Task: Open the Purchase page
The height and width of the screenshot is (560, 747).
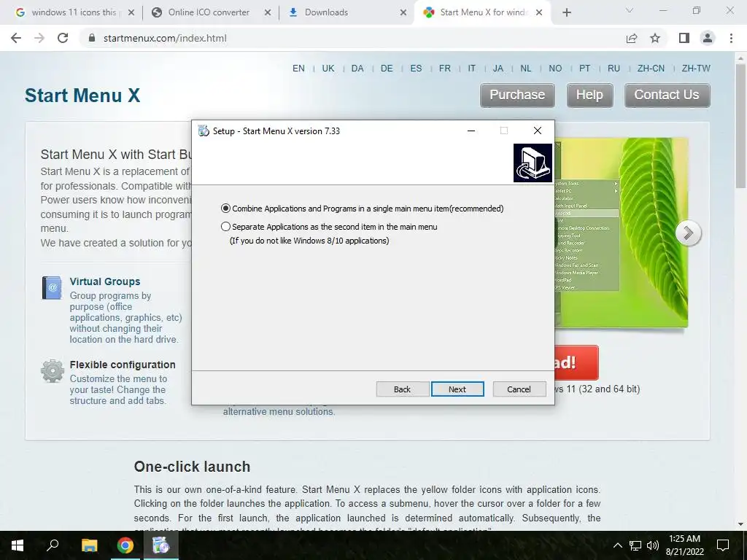Action: [x=517, y=96]
